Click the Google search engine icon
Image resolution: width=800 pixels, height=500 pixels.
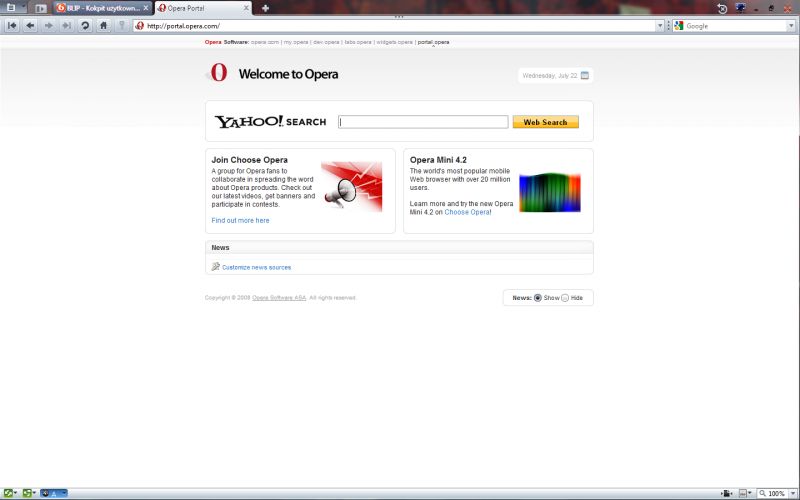(679, 26)
